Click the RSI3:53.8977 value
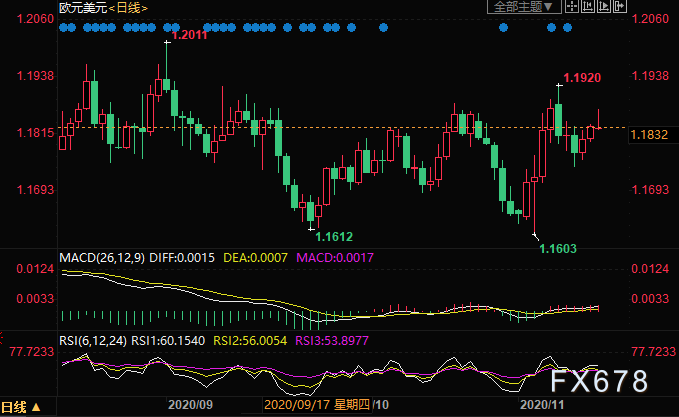 point(332,341)
